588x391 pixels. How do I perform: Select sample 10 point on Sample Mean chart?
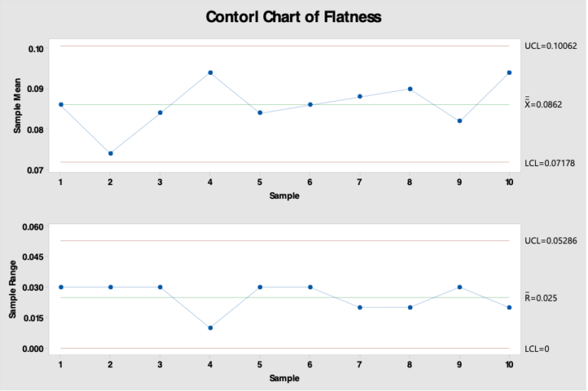click(509, 73)
